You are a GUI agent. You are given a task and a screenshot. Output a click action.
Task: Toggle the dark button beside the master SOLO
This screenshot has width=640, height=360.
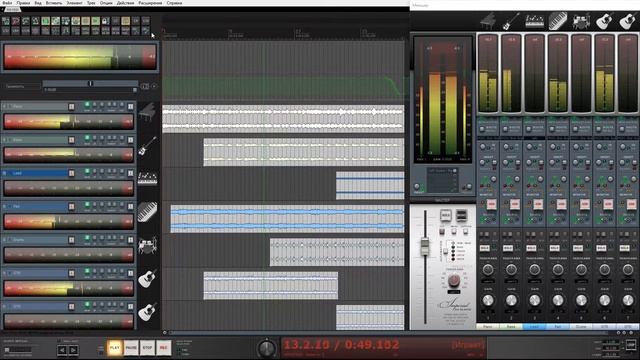click(x=461, y=215)
